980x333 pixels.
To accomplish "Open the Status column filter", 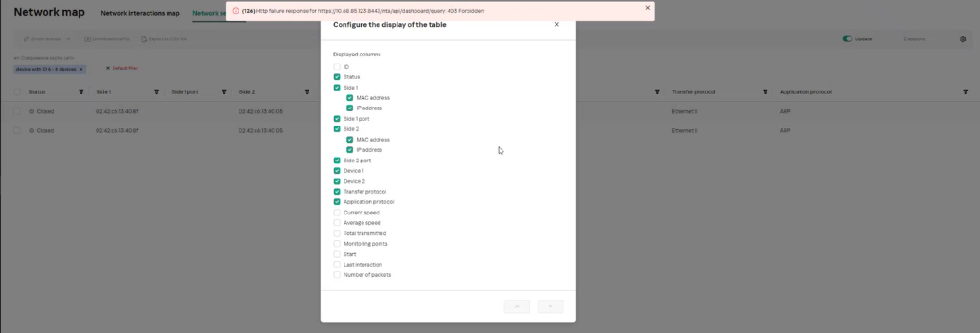I will pyautogui.click(x=81, y=92).
